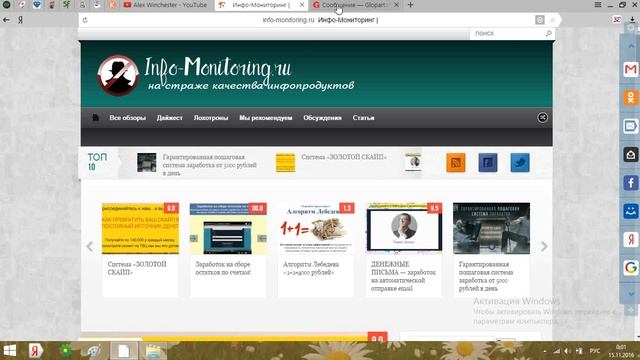Image resolution: width=640 pixels, height=360 pixels.
Task: Switch to the Alex Winchester YouTube tab
Action: (165, 5)
